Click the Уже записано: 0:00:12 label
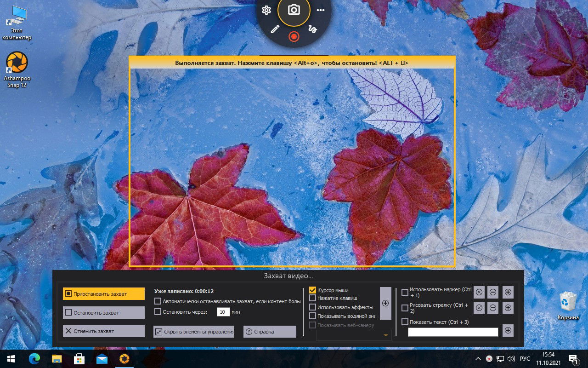The image size is (588, 368). click(184, 291)
